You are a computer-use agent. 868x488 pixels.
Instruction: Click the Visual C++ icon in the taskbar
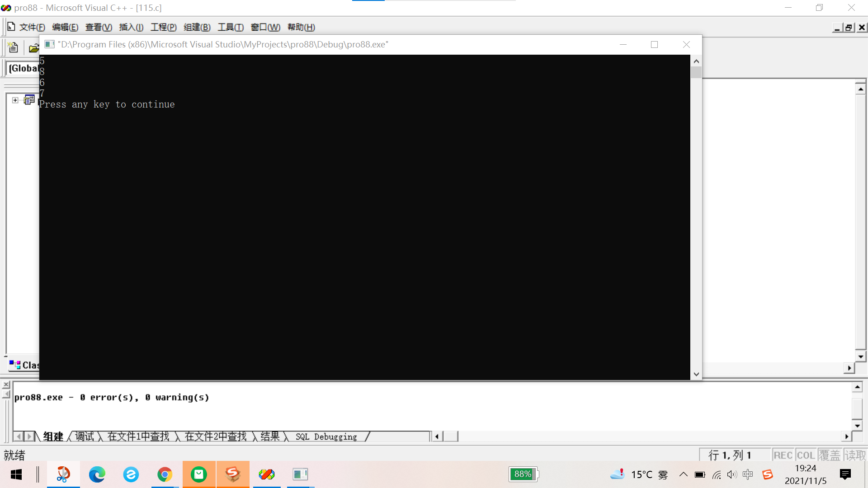267,474
